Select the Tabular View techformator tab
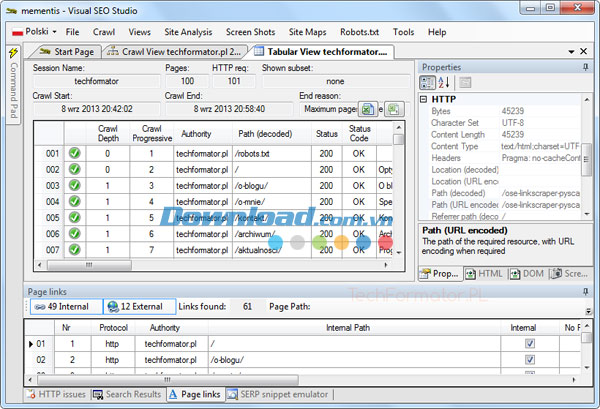 coord(321,52)
